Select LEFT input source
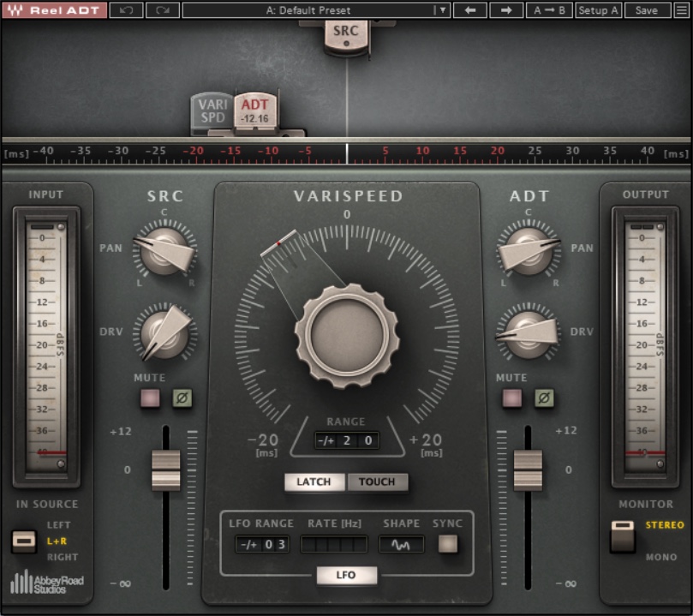693x616 pixels. point(59,525)
